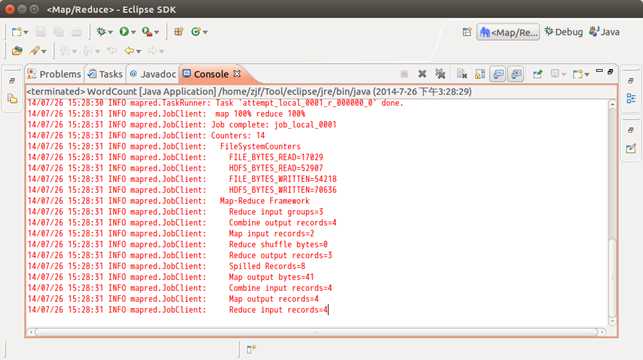The width and height of the screenshot is (643, 360).
Task: Click Remove All Terminated Launches icon
Action: pos(440,74)
